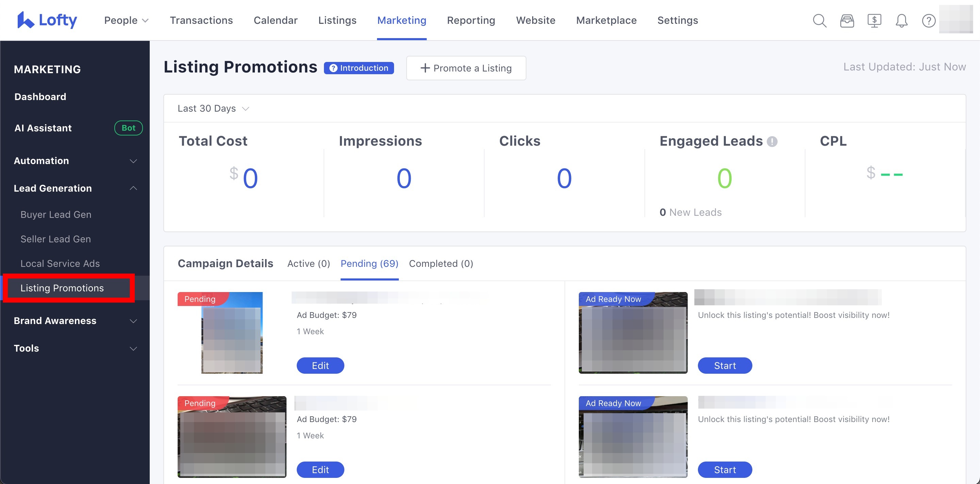Screen dimensions: 980x484
Task: Open the Reporting menu
Action: coord(471,20)
